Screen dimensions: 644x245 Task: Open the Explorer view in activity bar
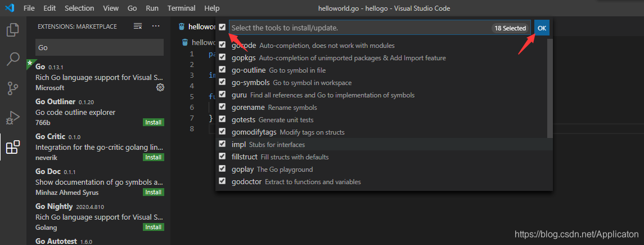[13, 30]
